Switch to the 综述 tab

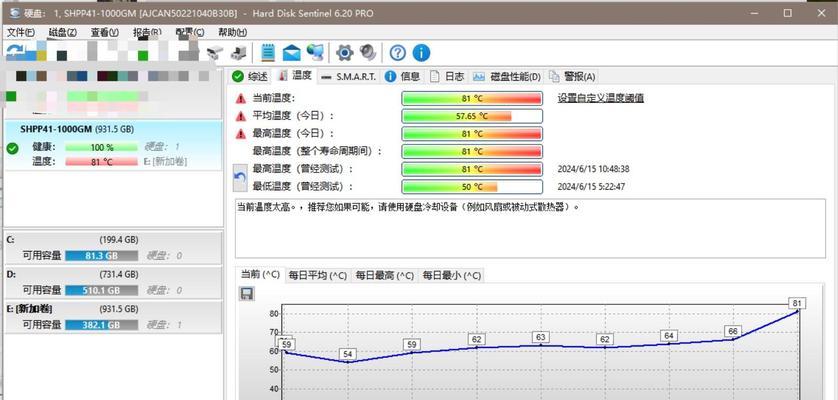[x=250, y=76]
